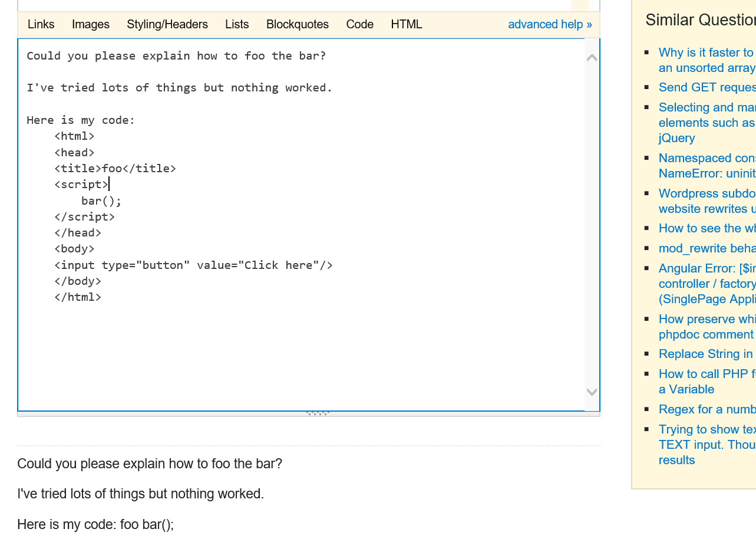Open 'Send GET reques' similar question
Screen dimensions: 756x542
click(707, 87)
